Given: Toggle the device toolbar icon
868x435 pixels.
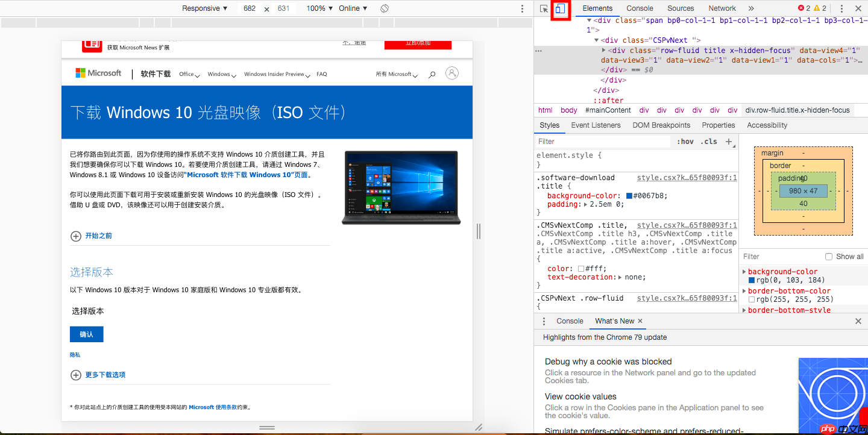Looking at the screenshot, I should [x=561, y=8].
